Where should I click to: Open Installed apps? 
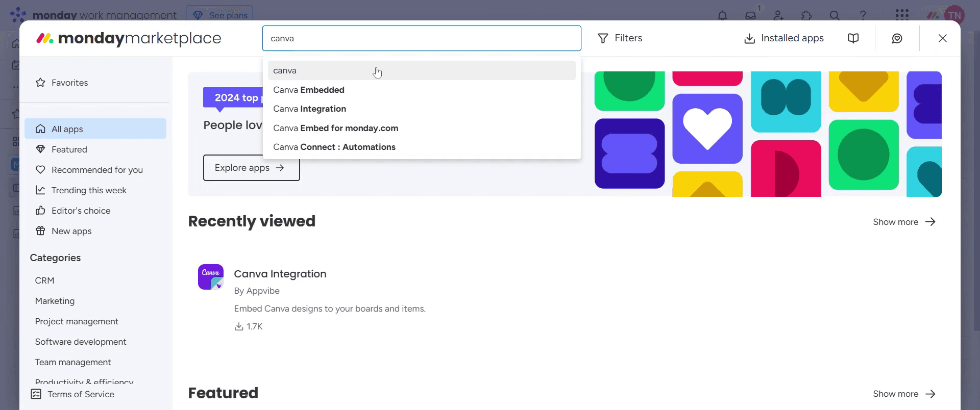tap(784, 38)
